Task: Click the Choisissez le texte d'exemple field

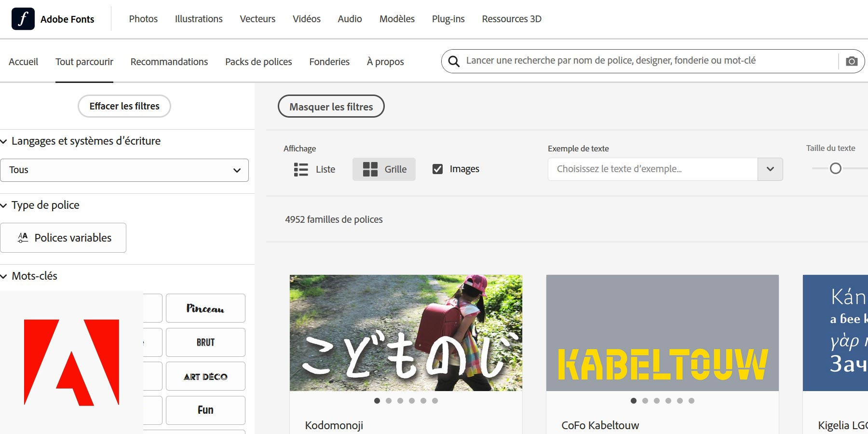Action: pos(652,169)
